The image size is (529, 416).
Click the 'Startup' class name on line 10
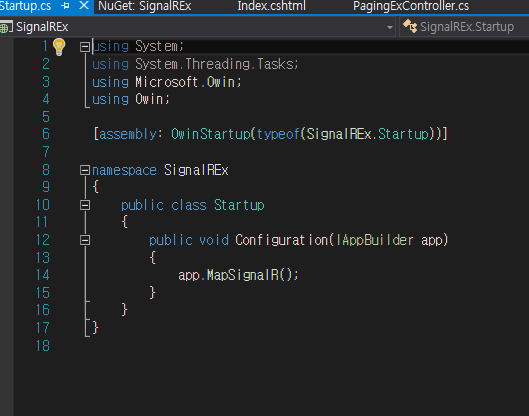[x=239, y=205]
